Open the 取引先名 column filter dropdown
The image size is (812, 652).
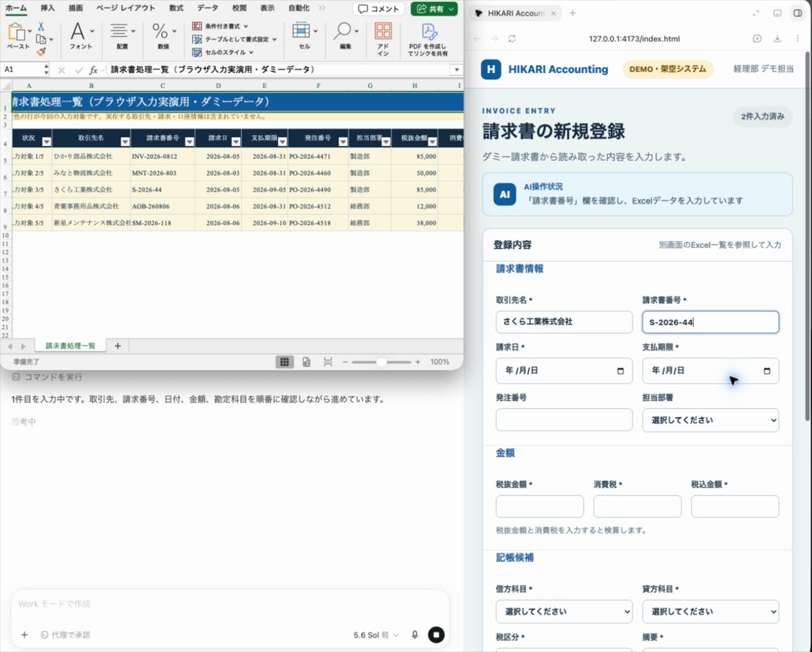125,141
